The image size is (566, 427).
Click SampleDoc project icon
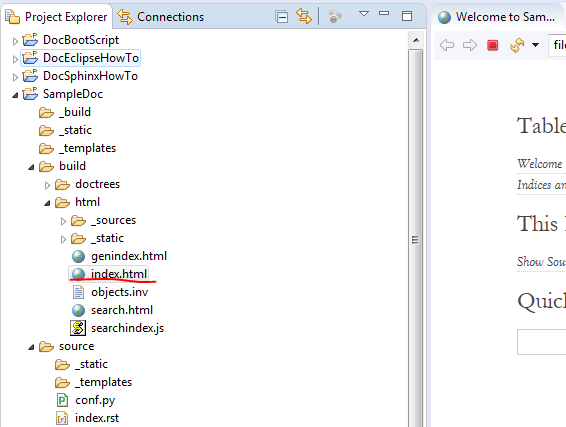pos(30,94)
